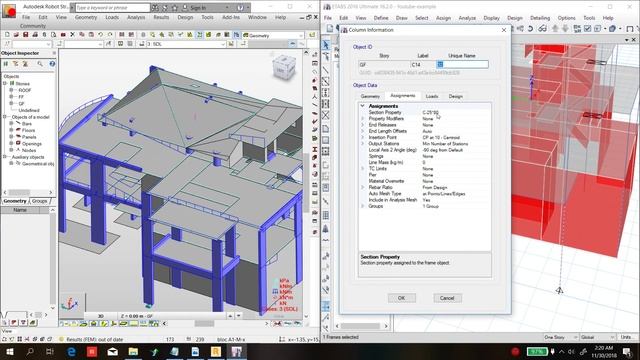Switch to Design tab in Column Information

456,96
